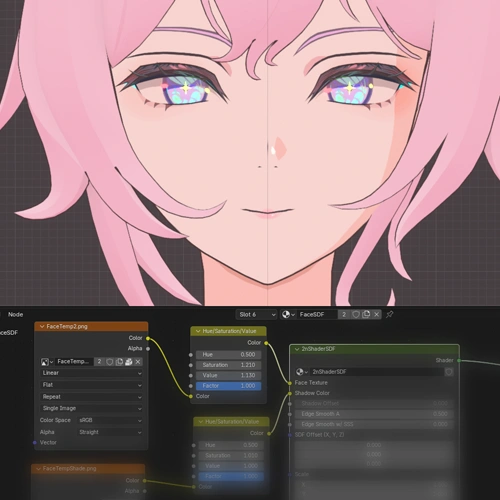Collapse the lower Hue/Saturation/Value node
500x500 pixels.
tap(201, 422)
